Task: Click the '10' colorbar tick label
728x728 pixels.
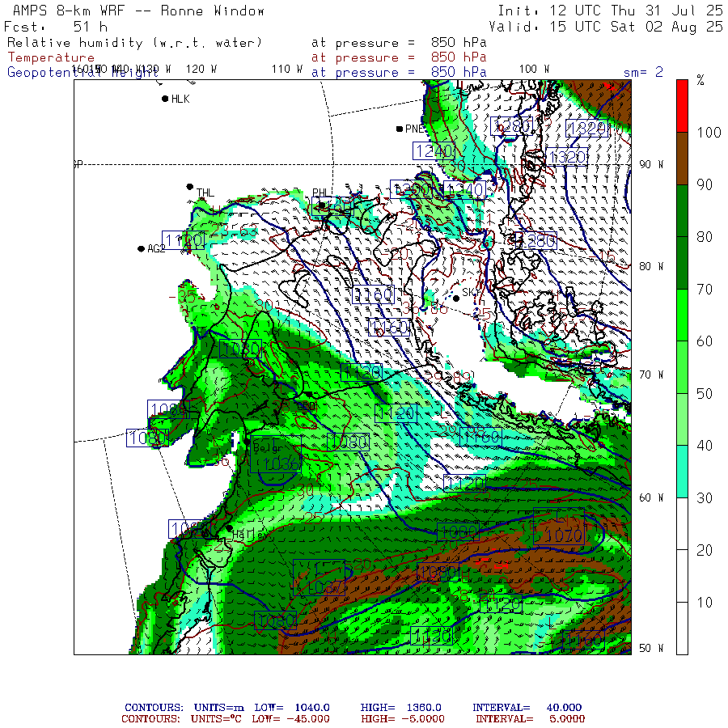Action: (x=705, y=603)
